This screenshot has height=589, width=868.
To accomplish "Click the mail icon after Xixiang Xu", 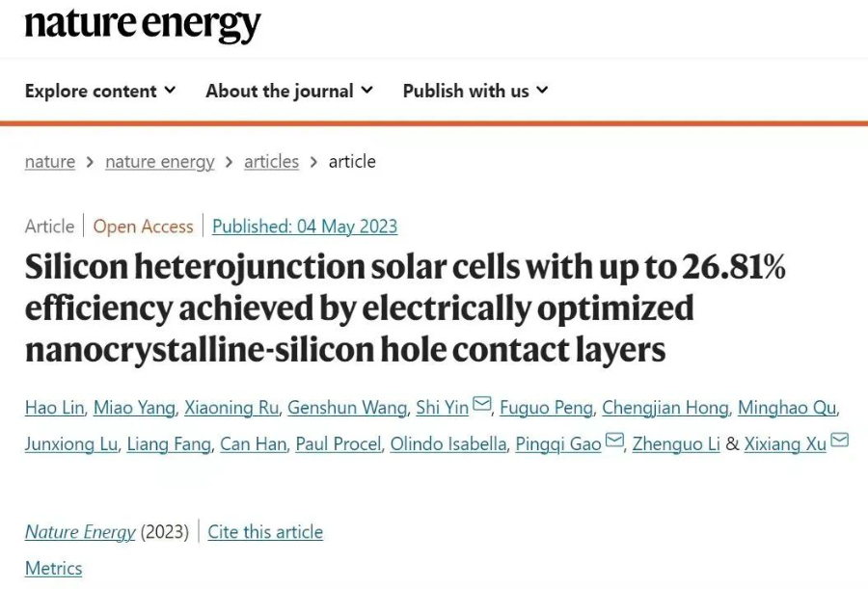I will [x=839, y=442].
